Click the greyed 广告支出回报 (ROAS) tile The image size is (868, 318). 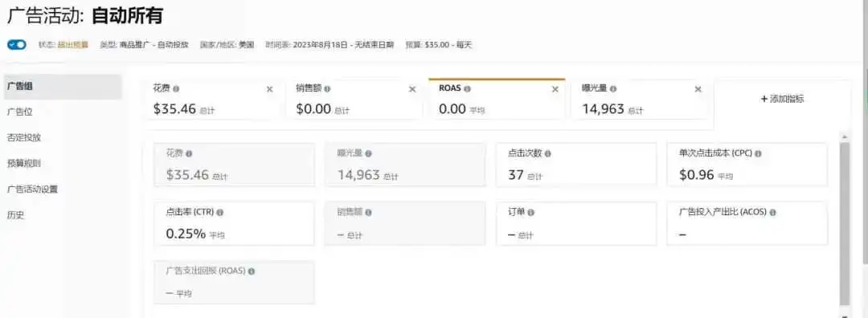coord(234,283)
